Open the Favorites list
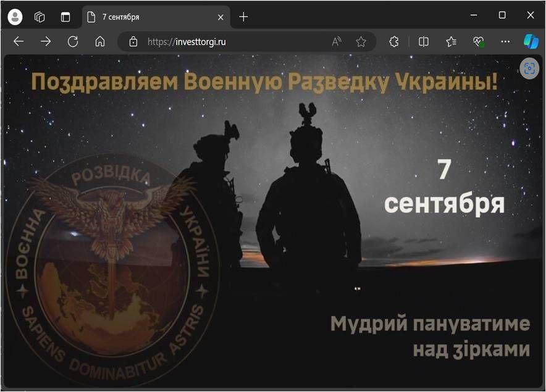Image resolution: width=546 pixels, height=392 pixels. tap(451, 42)
